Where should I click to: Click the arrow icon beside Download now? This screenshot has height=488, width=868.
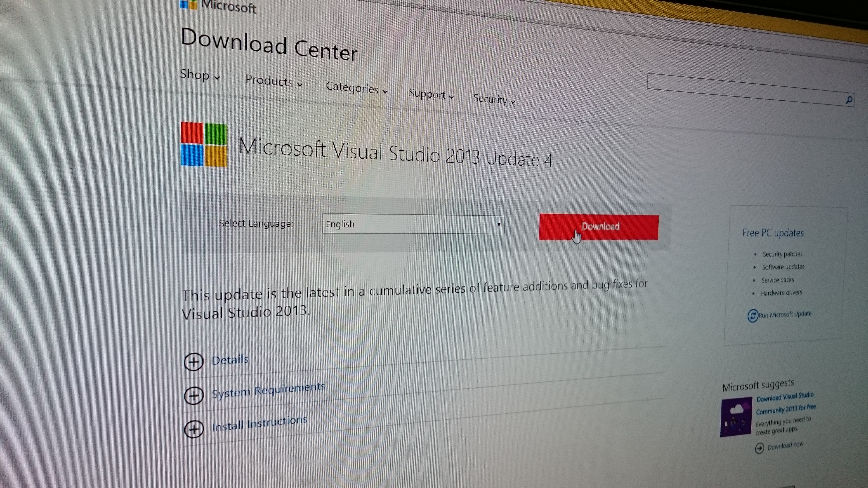759,448
